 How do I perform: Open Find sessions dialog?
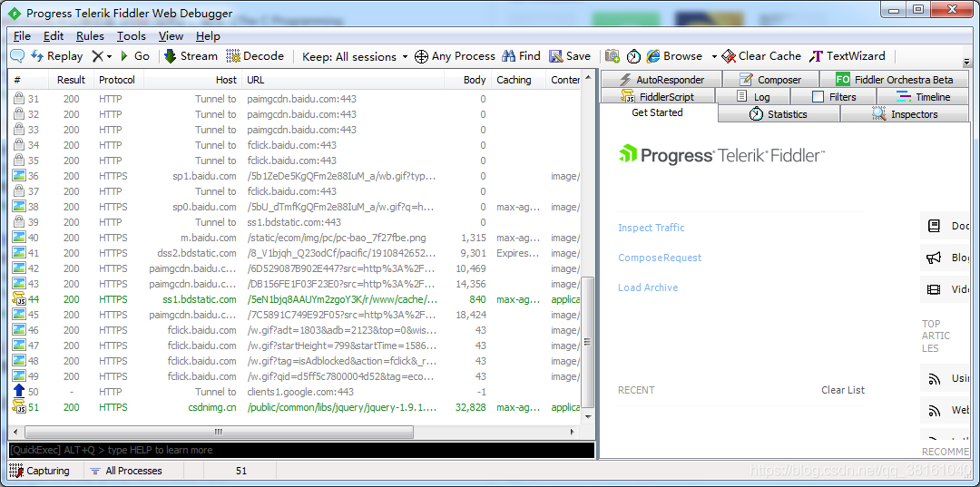(x=521, y=56)
